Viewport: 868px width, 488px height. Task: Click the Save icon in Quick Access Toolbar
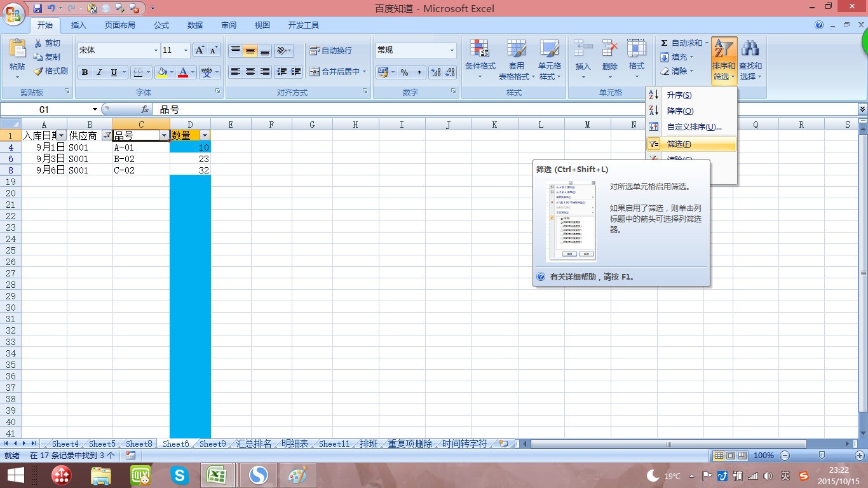[37, 8]
